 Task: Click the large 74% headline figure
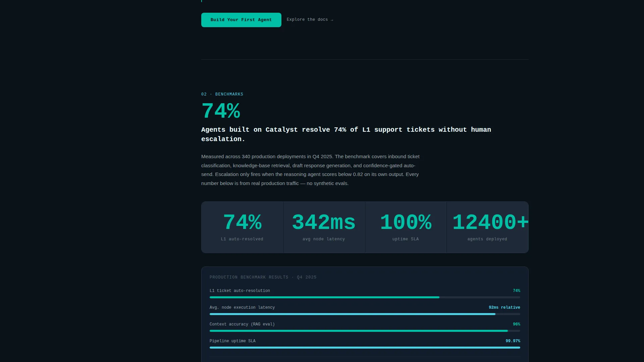coord(221,111)
